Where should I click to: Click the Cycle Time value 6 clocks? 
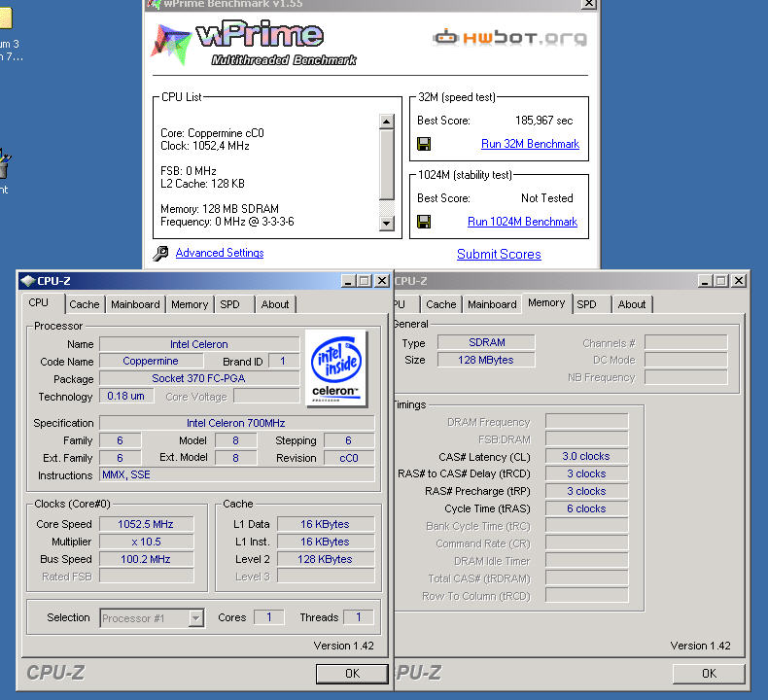coord(586,508)
